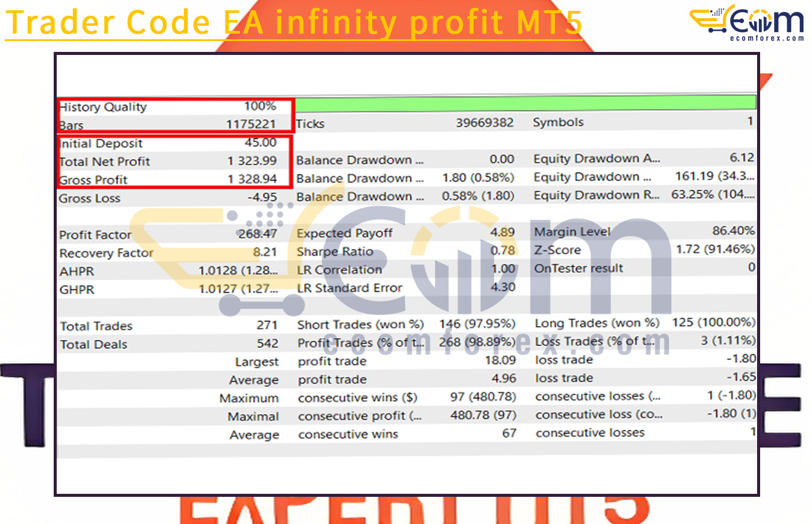
Task: Select the LR Correlation value "1.00"
Action: [504, 269]
